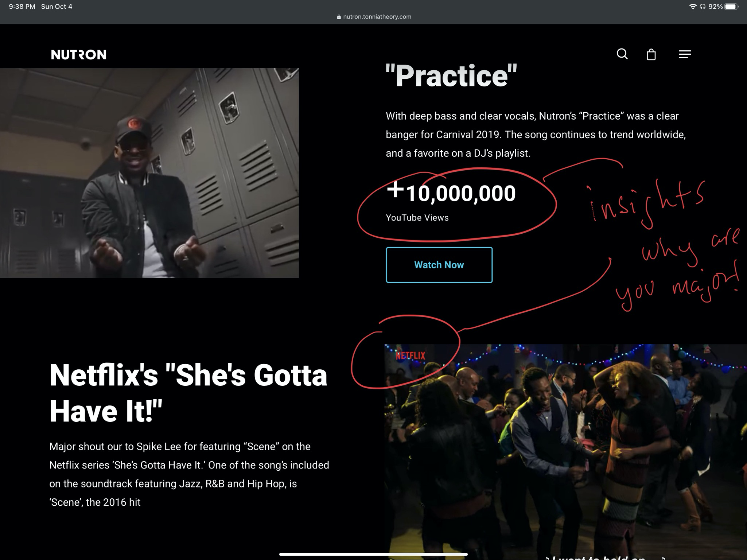Open the site search magnifier icon
The image size is (747, 560).
click(622, 54)
